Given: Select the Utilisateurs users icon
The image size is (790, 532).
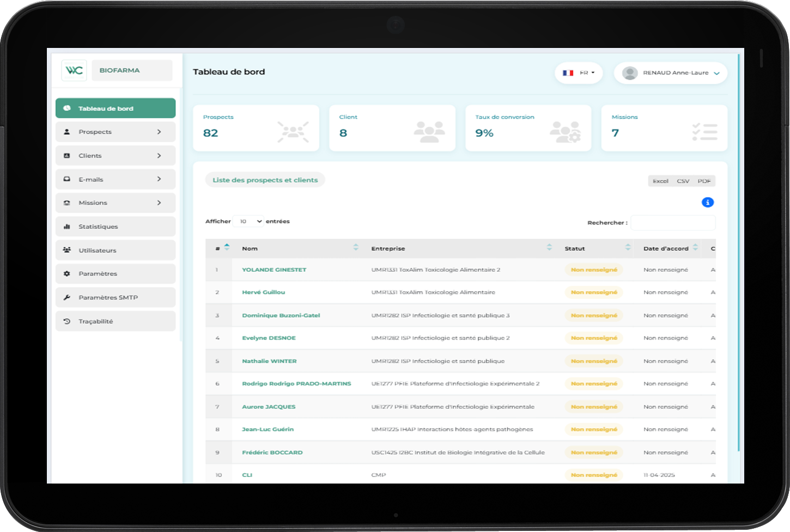Looking at the screenshot, I should pos(66,250).
